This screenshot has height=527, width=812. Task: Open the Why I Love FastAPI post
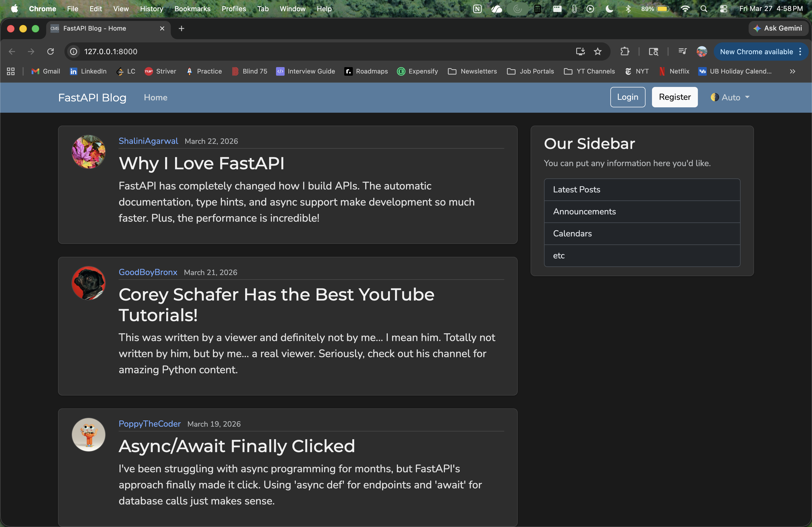coord(201,163)
